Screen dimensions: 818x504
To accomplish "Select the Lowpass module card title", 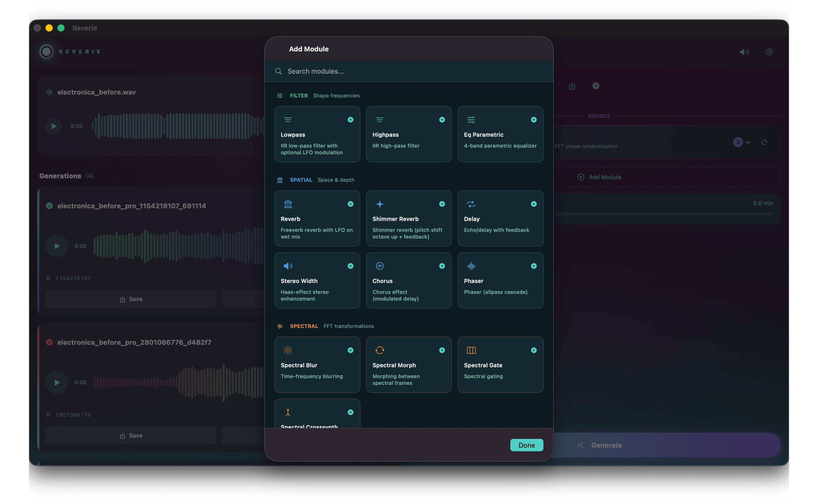I will click(293, 135).
